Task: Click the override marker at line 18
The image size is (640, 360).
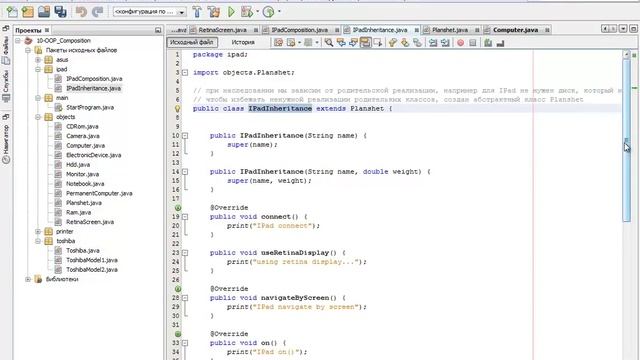Action: [178, 208]
